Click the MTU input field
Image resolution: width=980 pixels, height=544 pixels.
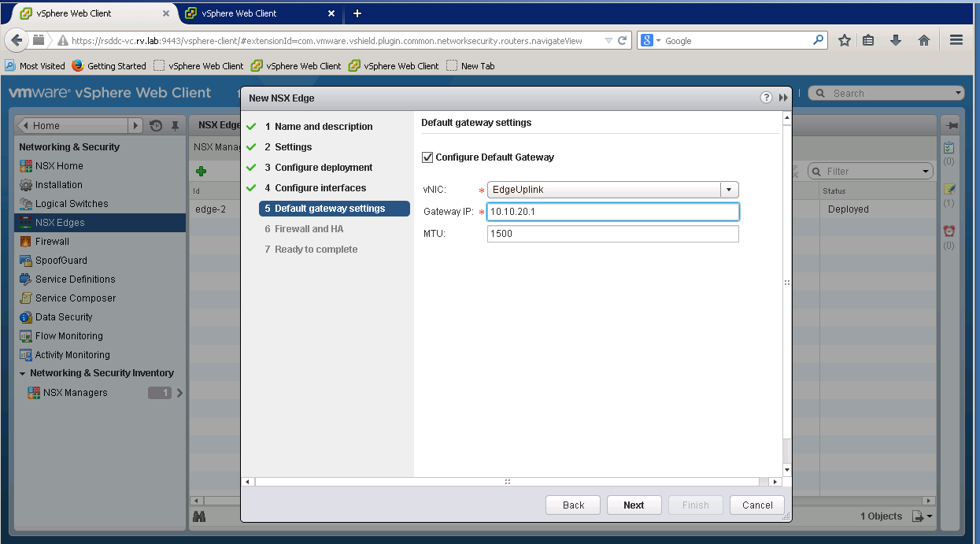click(x=612, y=234)
